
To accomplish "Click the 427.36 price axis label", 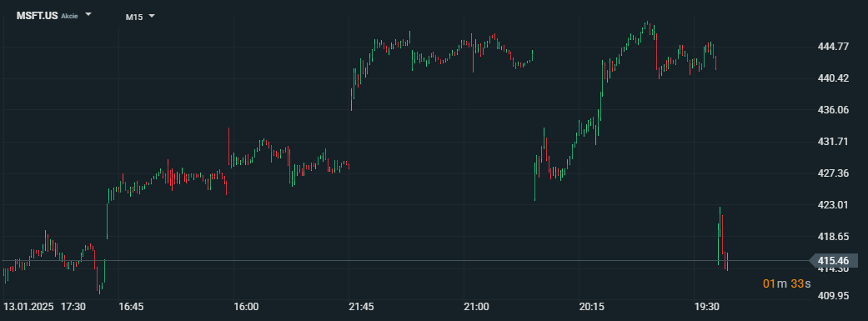I will pyautogui.click(x=833, y=173).
